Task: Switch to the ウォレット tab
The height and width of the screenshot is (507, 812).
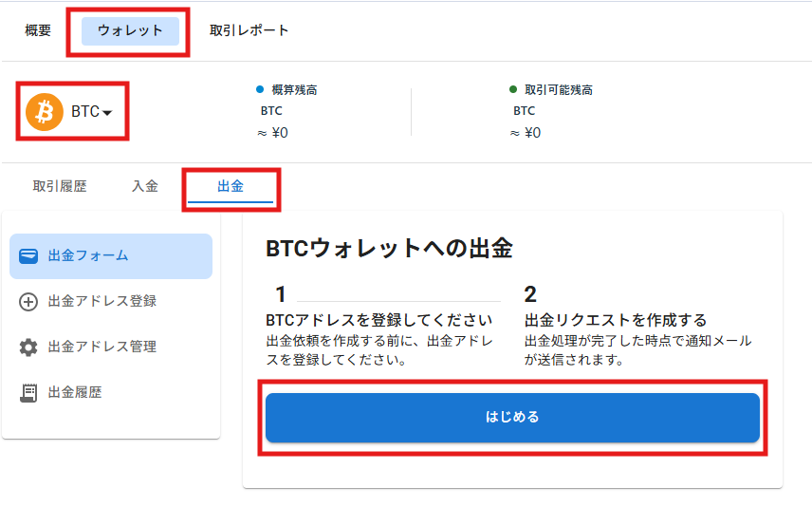Action: click(130, 30)
